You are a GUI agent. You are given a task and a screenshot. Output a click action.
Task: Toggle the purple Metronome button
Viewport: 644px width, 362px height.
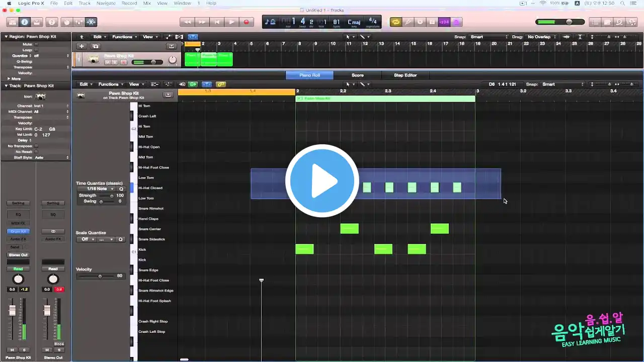[x=456, y=22]
